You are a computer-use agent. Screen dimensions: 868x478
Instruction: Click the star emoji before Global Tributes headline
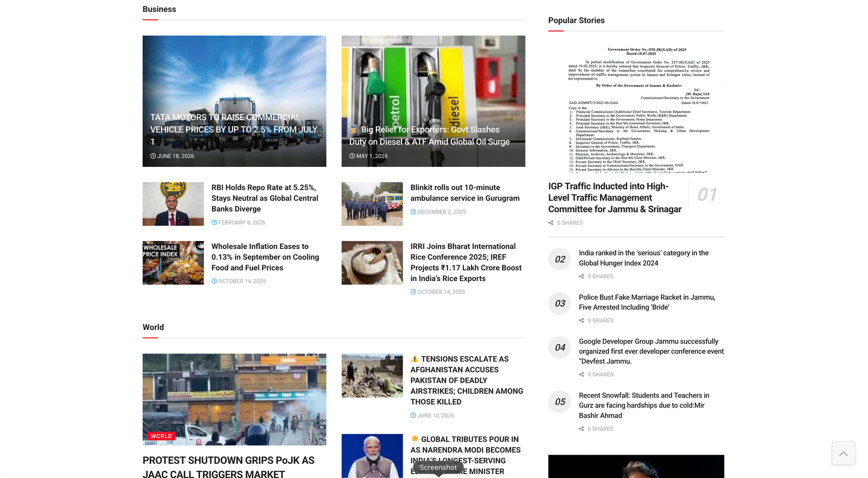pyautogui.click(x=415, y=439)
